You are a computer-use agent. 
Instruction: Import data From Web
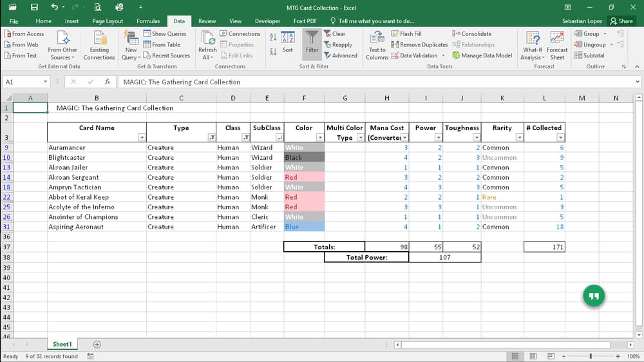tap(21, 44)
